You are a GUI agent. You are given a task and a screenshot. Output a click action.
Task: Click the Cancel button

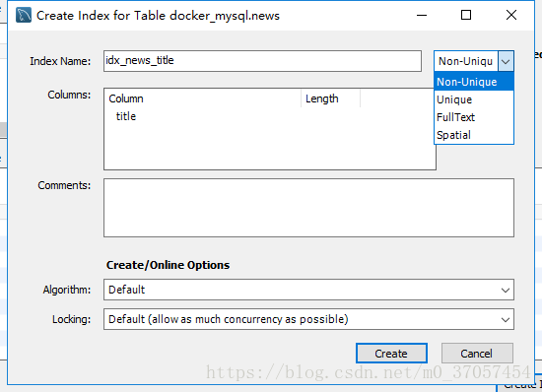coord(477,353)
